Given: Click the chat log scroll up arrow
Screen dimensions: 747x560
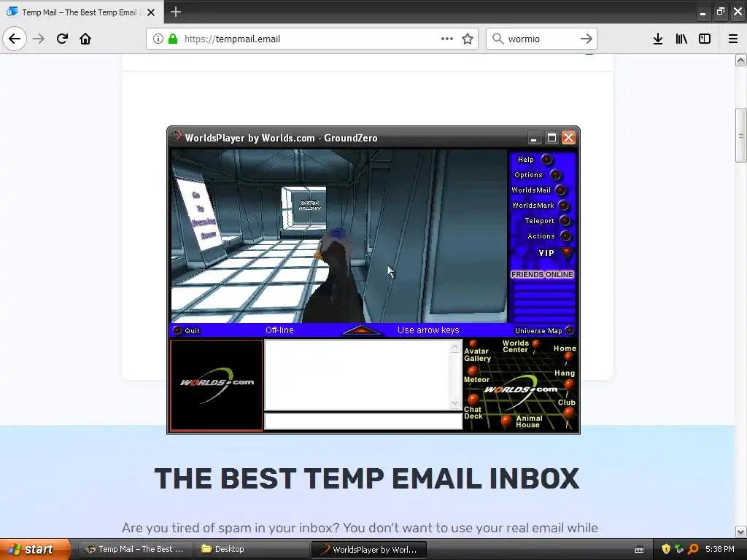Looking at the screenshot, I should (x=455, y=346).
